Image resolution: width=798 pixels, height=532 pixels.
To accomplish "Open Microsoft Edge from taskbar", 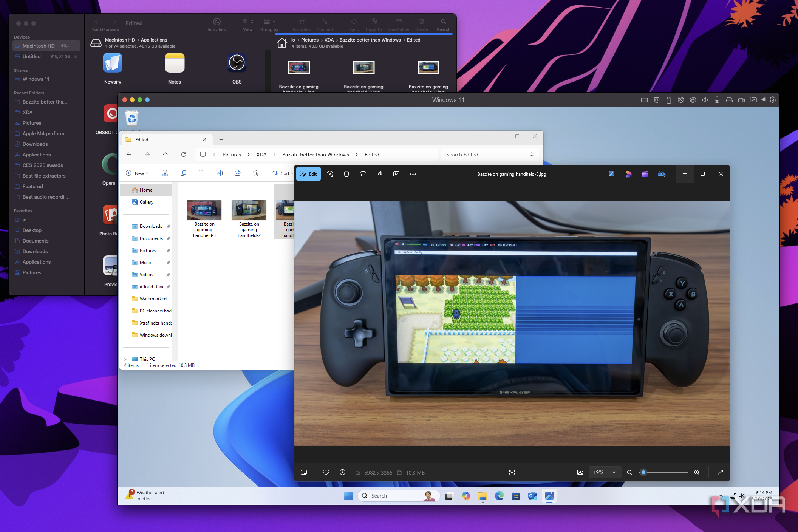I will tap(500, 496).
